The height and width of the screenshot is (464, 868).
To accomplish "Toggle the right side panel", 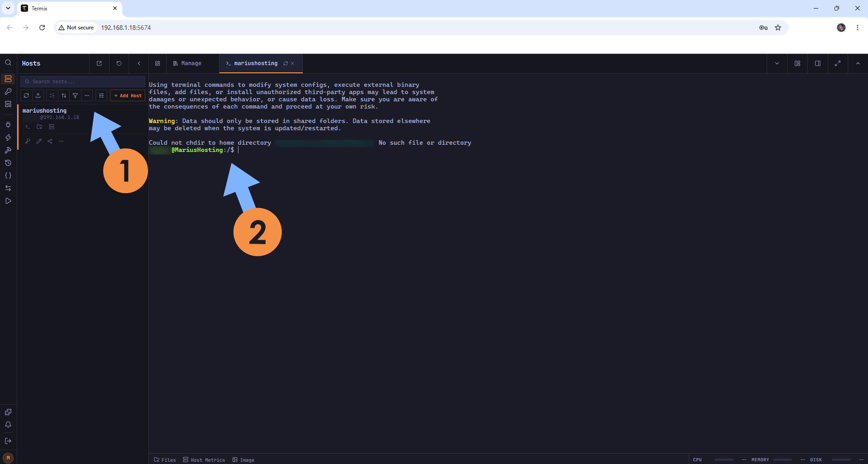I will pyautogui.click(x=818, y=63).
